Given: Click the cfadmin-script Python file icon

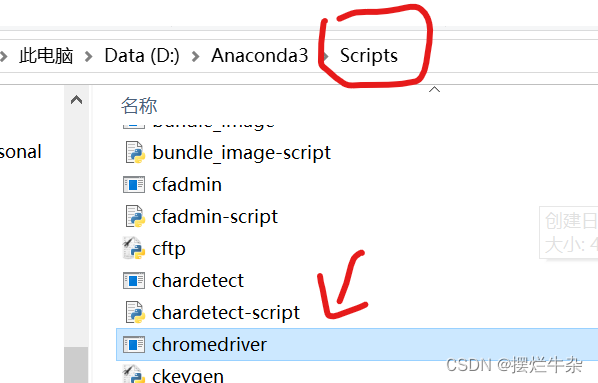Looking at the screenshot, I should (x=135, y=216).
